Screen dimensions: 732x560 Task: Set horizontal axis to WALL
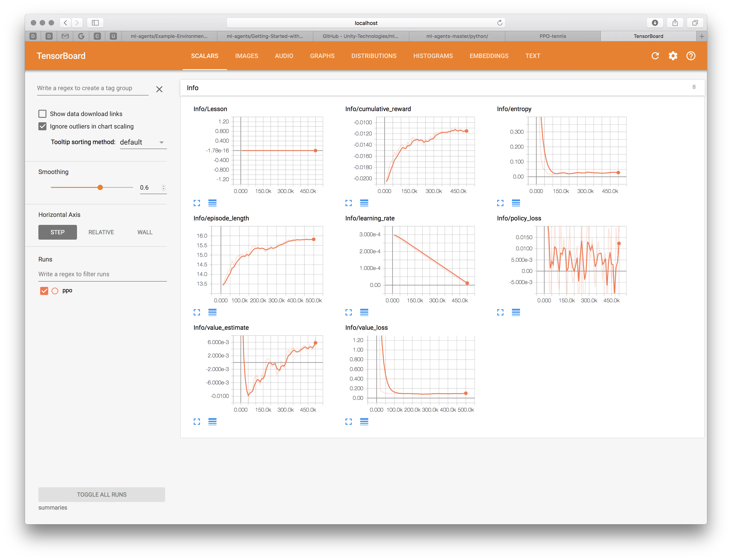click(x=145, y=232)
